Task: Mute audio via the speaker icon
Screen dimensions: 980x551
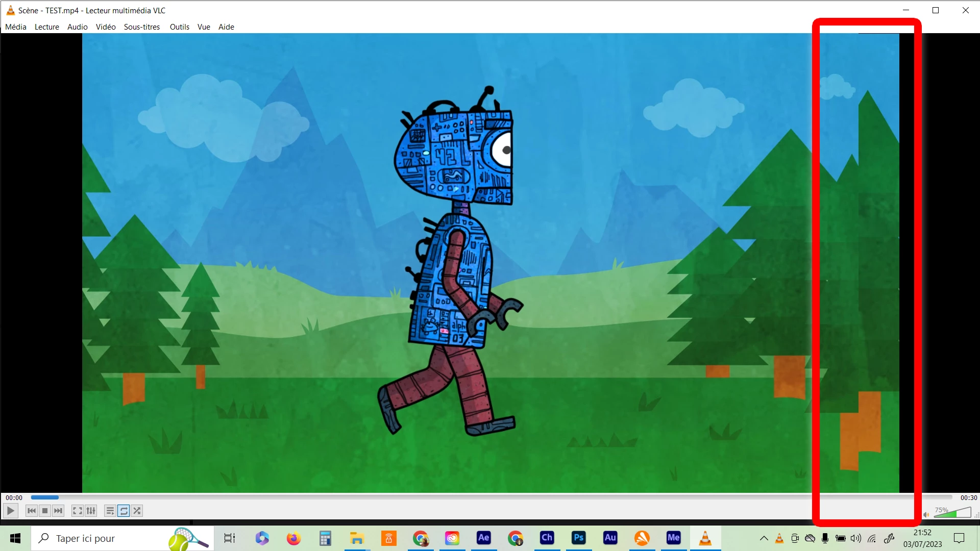Action: [926, 514]
